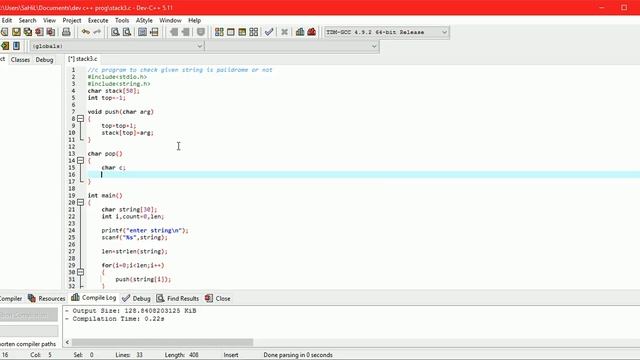Viewport: 640px width, 360px height.
Task: Open the Find Results tab
Action: click(x=178, y=298)
